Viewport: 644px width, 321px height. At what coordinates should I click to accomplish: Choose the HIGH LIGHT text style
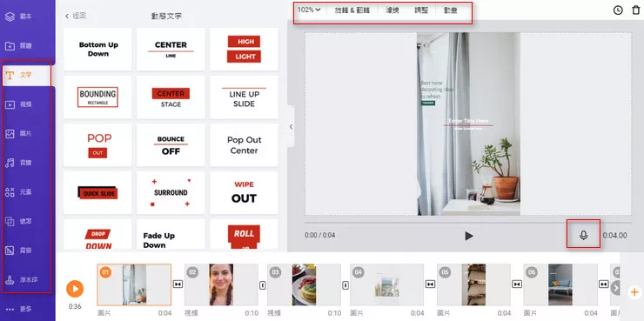click(x=244, y=50)
